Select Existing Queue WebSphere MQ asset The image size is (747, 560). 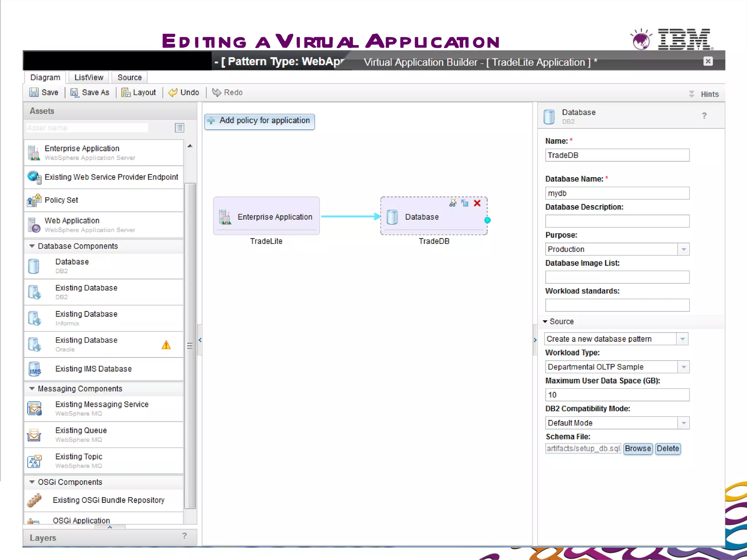click(x=104, y=435)
